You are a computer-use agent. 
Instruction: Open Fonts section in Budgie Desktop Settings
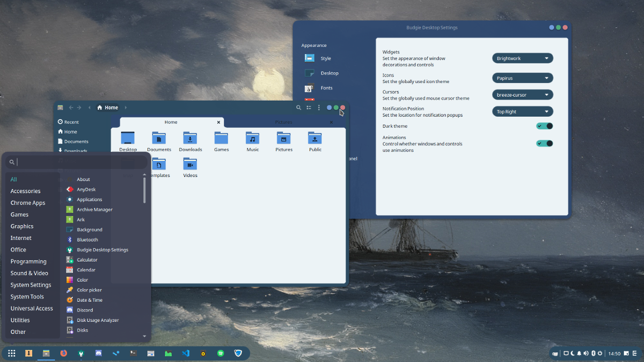pyautogui.click(x=319, y=88)
